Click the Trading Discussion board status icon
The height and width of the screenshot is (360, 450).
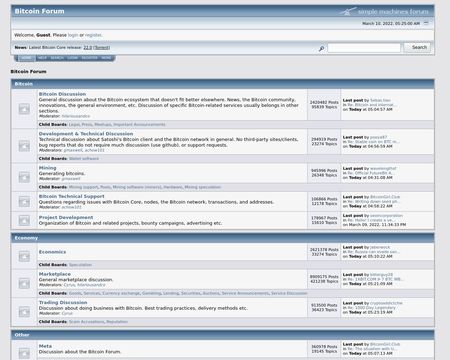pos(24,312)
